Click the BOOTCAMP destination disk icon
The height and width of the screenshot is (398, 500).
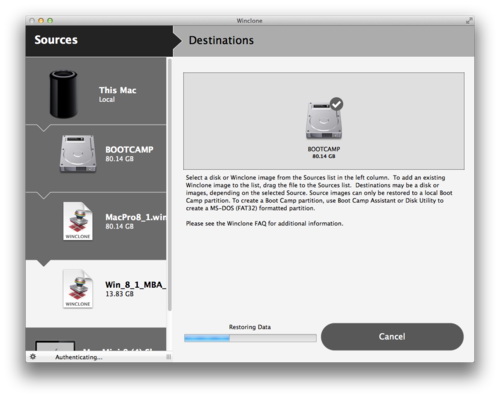pyautogui.click(x=324, y=120)
